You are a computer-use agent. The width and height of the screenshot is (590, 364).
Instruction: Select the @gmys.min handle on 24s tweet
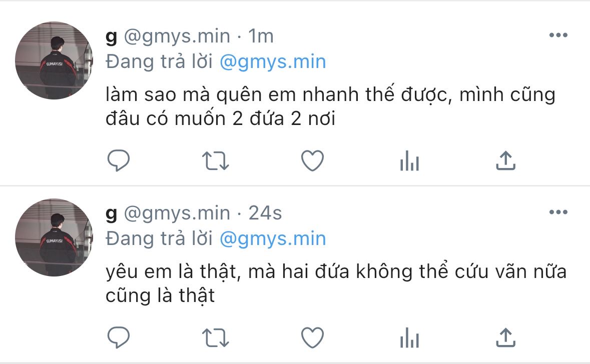point(177,213)
